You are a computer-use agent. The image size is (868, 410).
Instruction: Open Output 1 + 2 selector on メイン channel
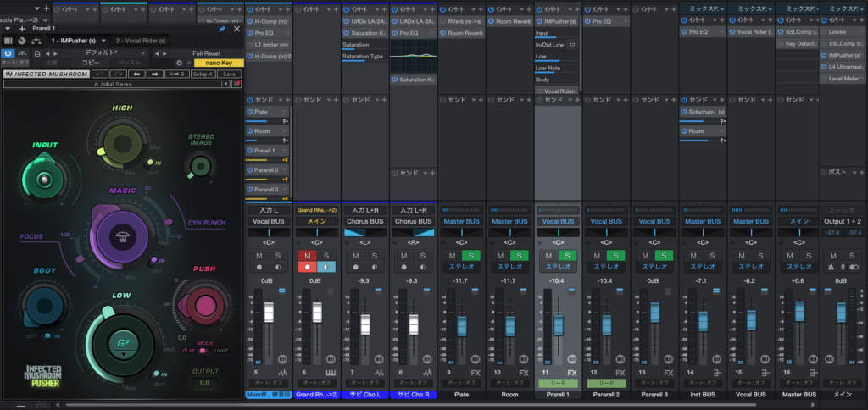click(x=840, y=221)
